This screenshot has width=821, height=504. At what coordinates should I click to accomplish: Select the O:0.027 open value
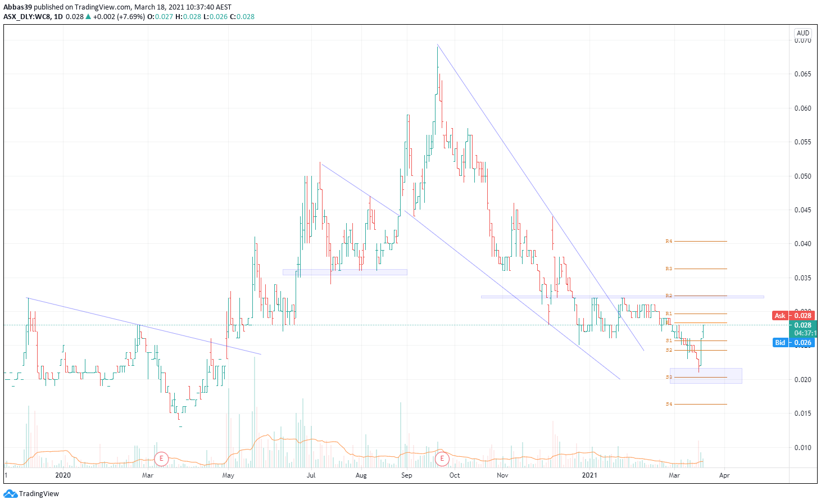tap(160, 16)
